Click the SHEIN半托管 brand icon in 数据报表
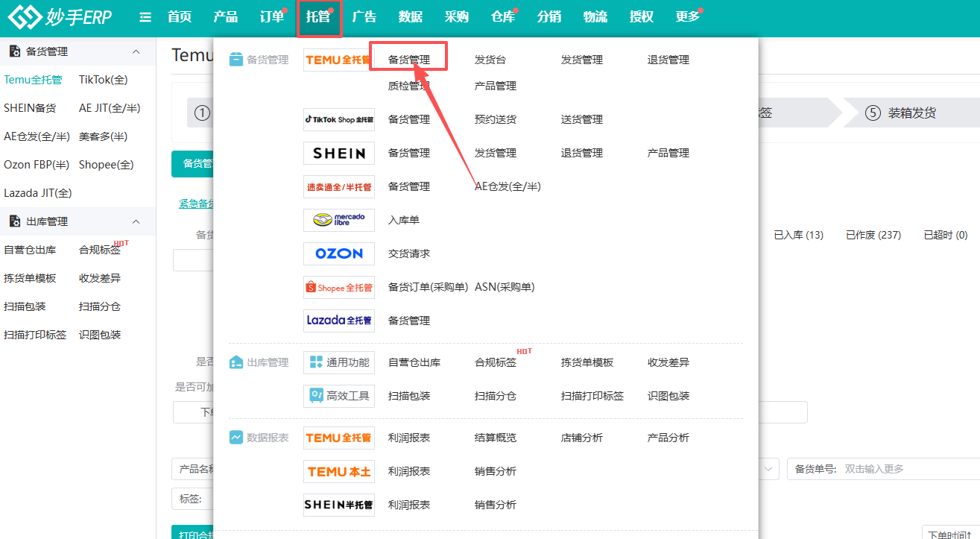This screenshot has height=539, width=980. point(338,505)
